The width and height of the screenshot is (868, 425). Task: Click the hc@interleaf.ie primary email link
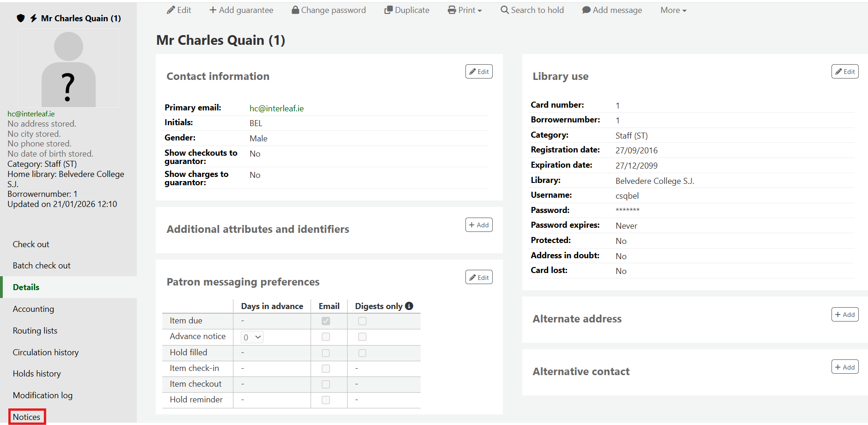pyautogui.click(x=276, y=109)
